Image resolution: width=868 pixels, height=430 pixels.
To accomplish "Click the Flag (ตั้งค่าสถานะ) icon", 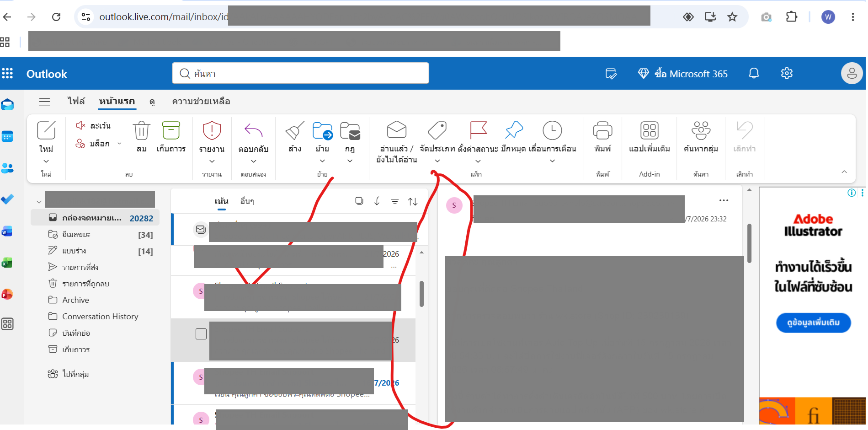I will point(478,130).
